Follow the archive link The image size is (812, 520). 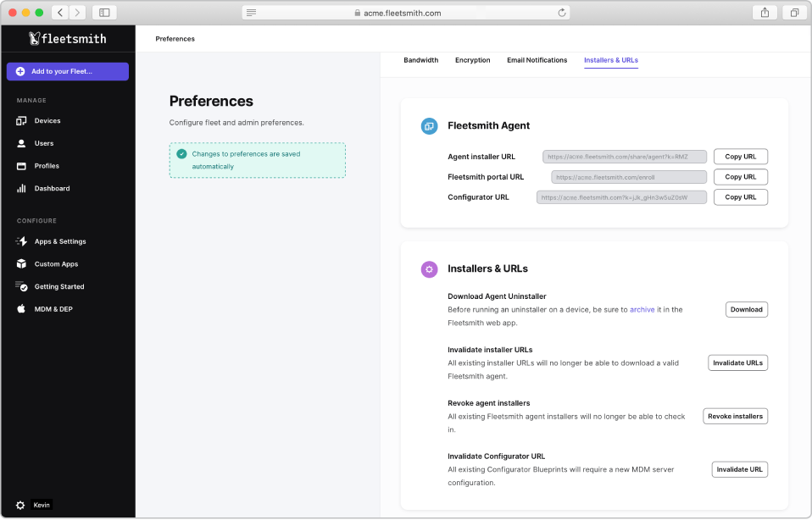(642, 309)
